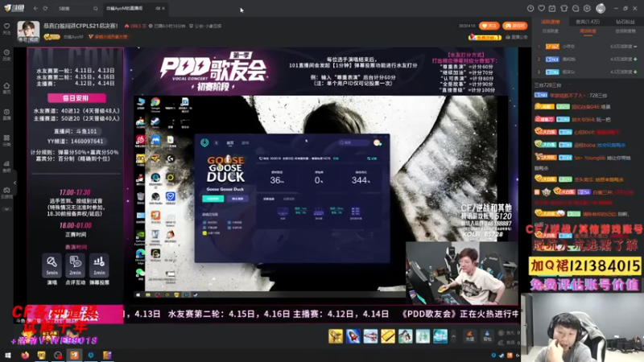Screen dimensions: 644x362
Task: Open Firefox from the taskbar
Action: 25,355
